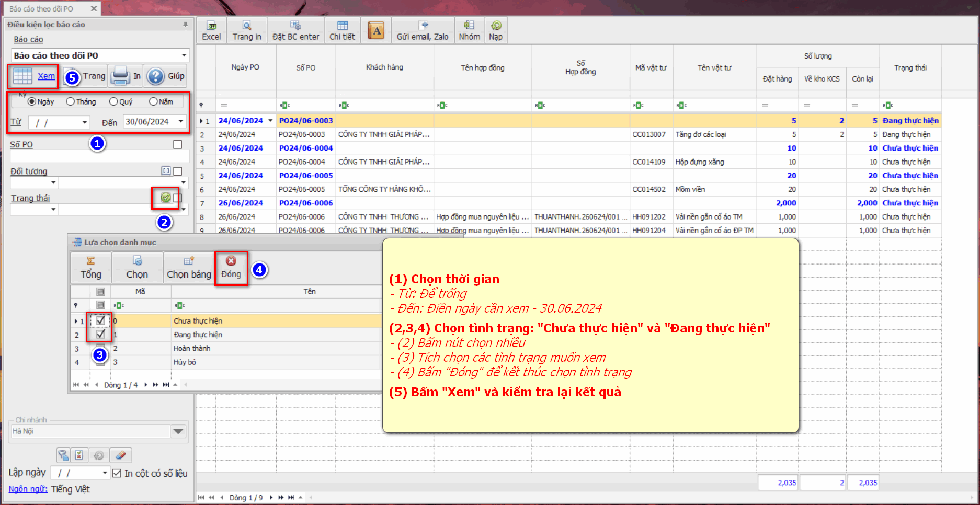Select the 'Báo cáo theo dõi PO' tab
This screenshot has height=505, width=980.
42,9
